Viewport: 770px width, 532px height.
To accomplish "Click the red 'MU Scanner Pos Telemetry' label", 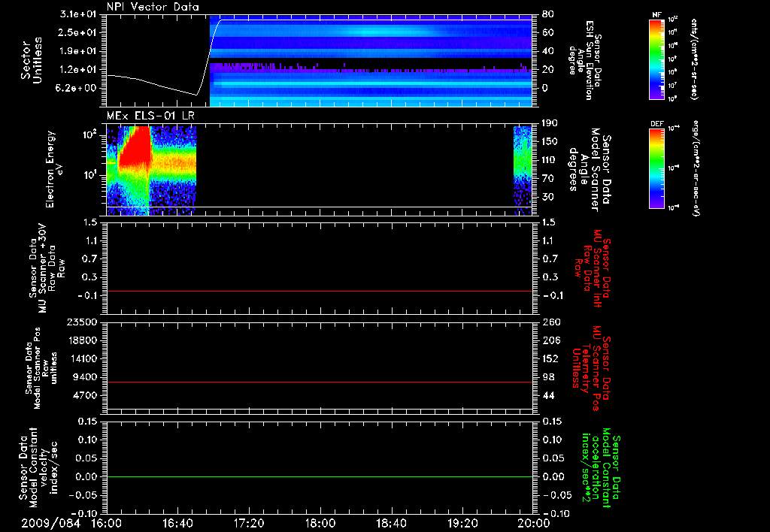I will coord(591,369).
